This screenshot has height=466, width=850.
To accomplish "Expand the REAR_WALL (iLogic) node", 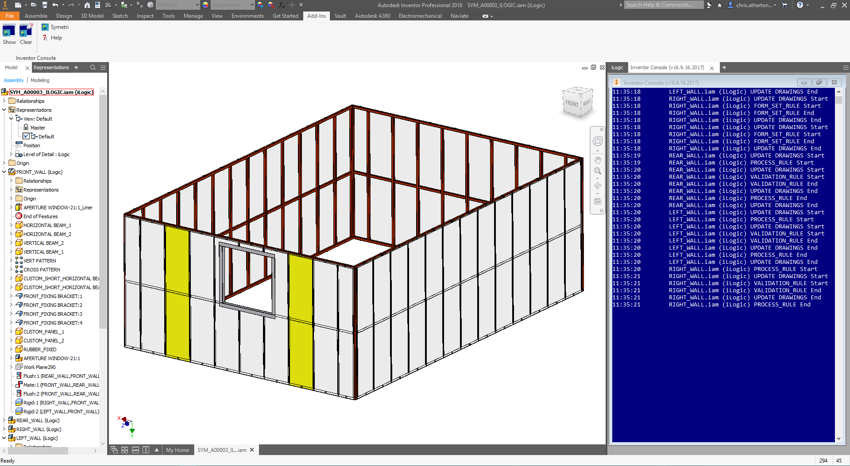I will (4, 420).
